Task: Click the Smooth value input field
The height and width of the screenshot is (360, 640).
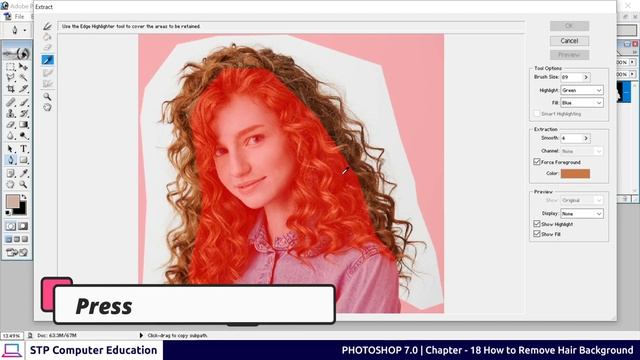Action: click(571, 138)
